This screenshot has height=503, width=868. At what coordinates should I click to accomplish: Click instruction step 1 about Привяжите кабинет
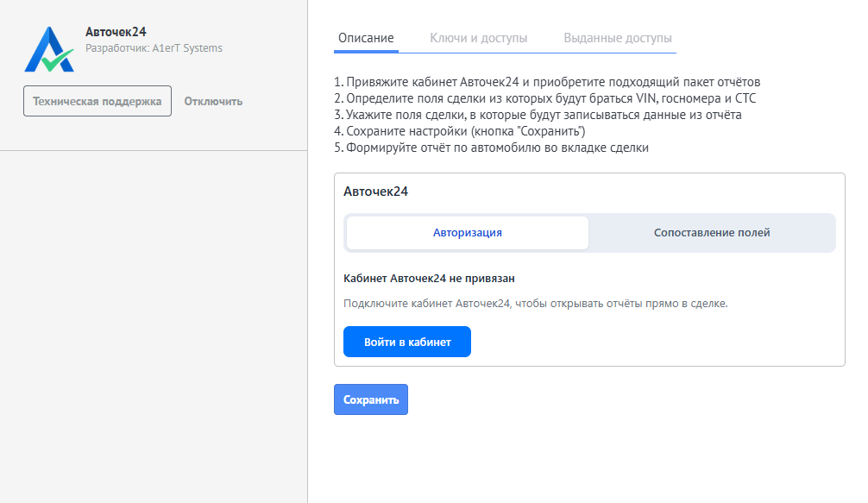click(x=547, y=82)
